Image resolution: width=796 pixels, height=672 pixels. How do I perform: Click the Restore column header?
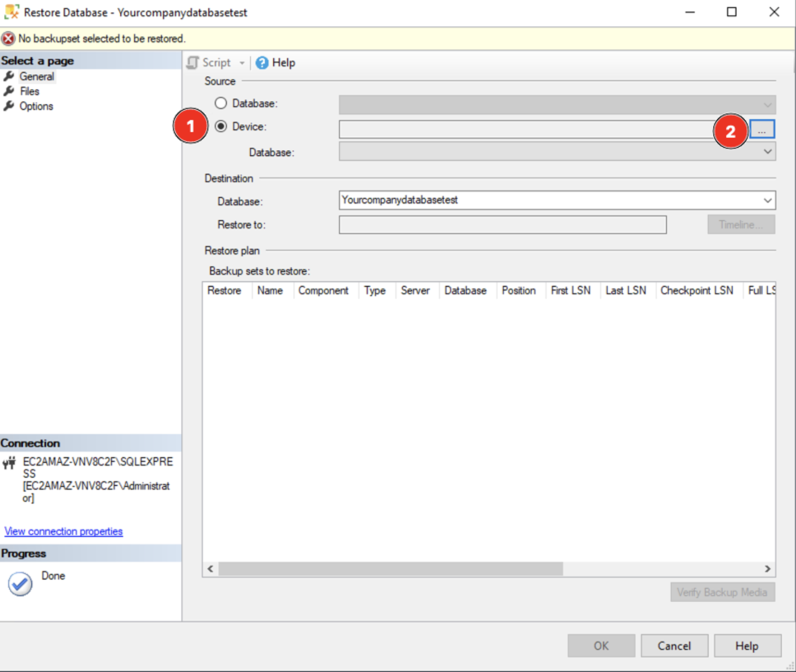(x=224, y=291)
